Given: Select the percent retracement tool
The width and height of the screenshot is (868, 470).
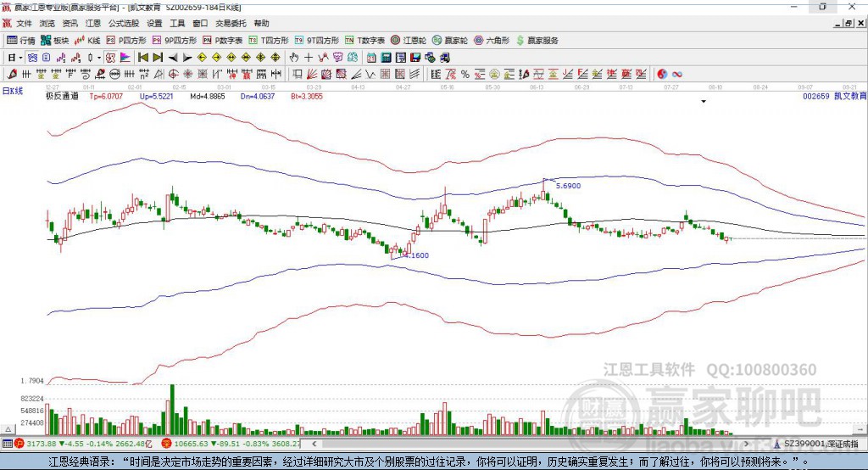Looking at the screenshot, I should [465, 75].
